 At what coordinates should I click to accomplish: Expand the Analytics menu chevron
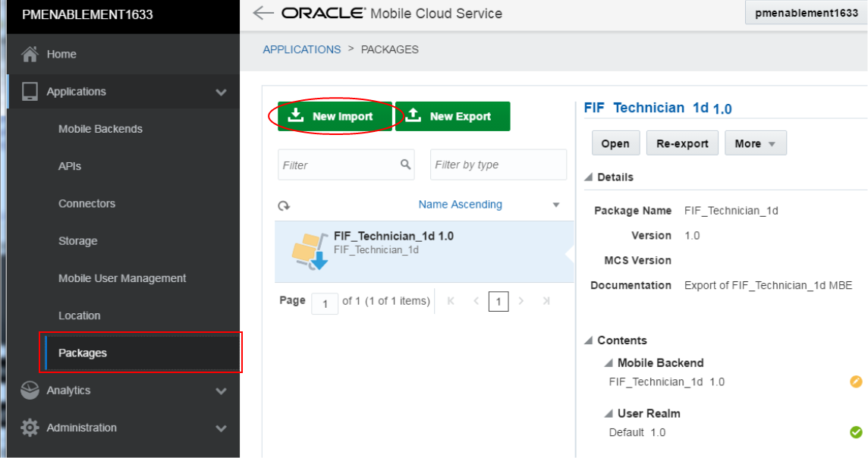(221, 391)
